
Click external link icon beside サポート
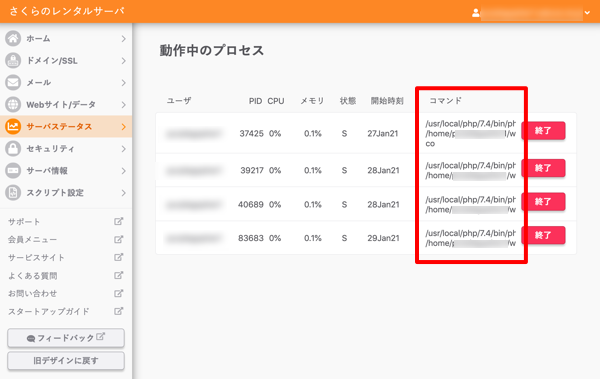[x=119, y=221]
